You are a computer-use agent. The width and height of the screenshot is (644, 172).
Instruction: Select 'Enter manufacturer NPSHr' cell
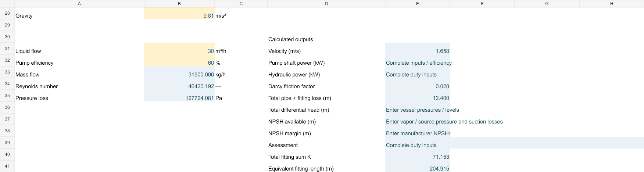418,131
